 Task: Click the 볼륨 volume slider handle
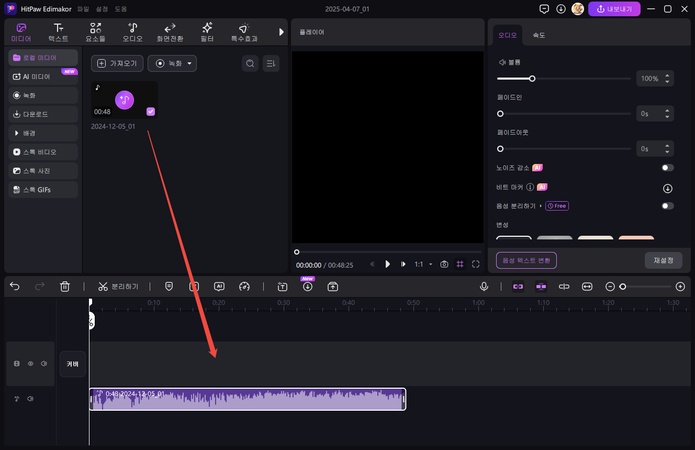(531, 78)
